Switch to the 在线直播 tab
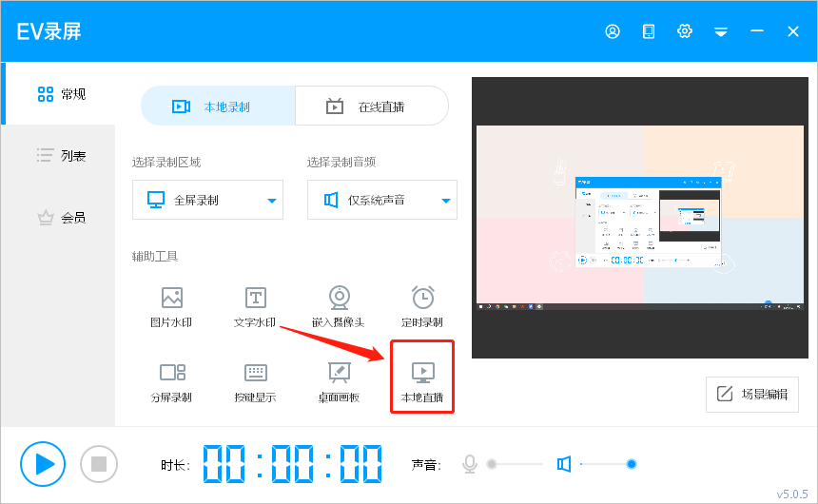Viewport: 818px width, 504px height. pyautogui.click(x=371, y=107)
